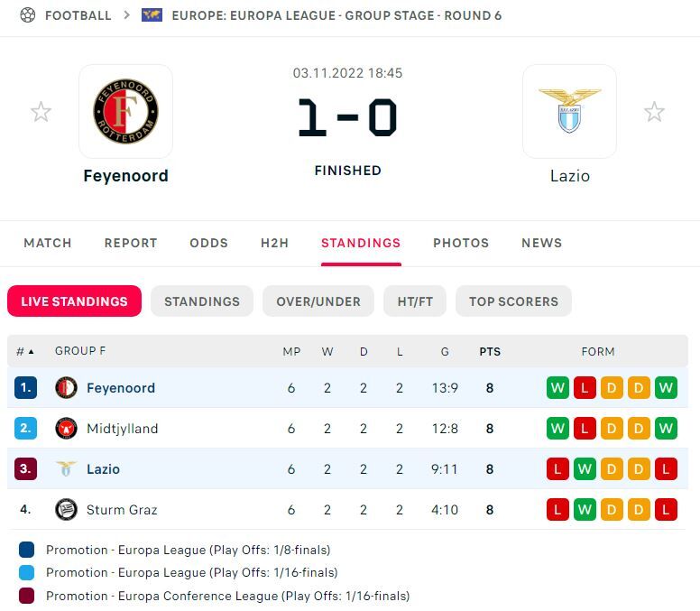Image resolution: width=700 pixels, height=611 pixels.
Task: Open Europa League Group Stage breadcrumb link
Action: pyautogui.click(x=336, y=15)
